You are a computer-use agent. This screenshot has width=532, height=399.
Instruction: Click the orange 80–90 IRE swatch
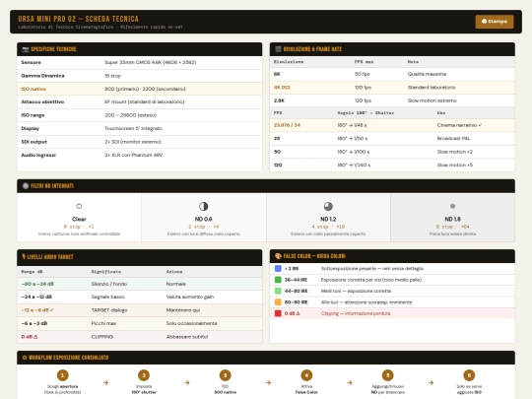[x=278, y=302]
